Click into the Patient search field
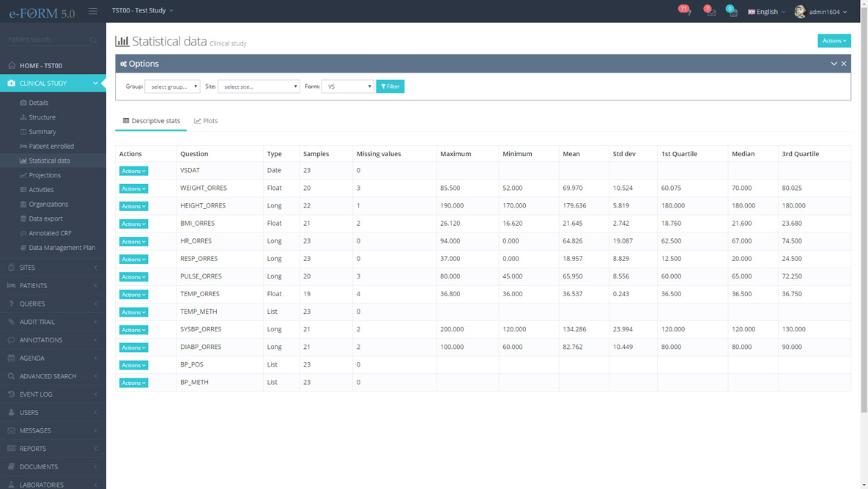Viewport: 868px width, 489px height. (45, 40)
